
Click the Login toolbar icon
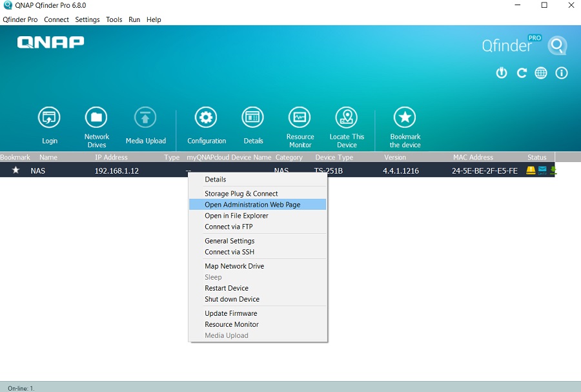[49, 118]
